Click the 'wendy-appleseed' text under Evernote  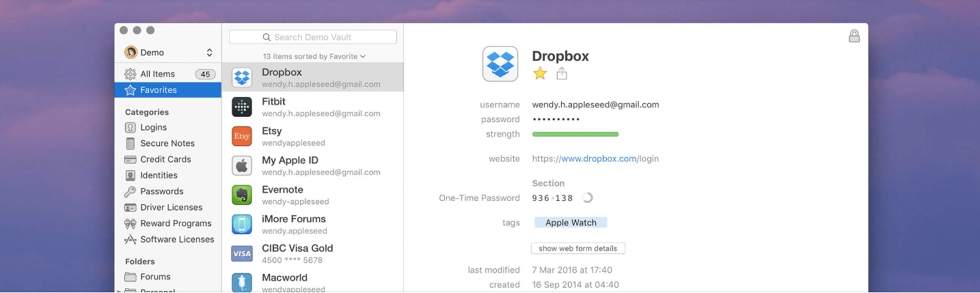point(295,202)
